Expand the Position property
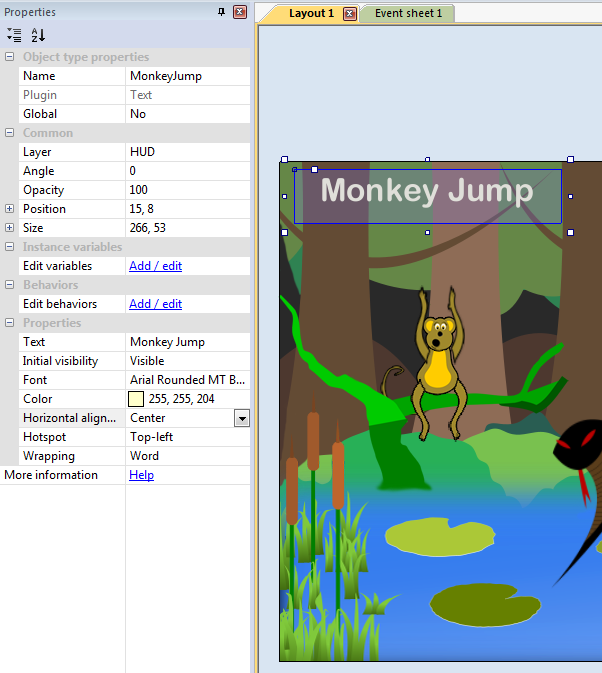The height and width of the screenshot is (673, 602). click(x=9, y=209)
